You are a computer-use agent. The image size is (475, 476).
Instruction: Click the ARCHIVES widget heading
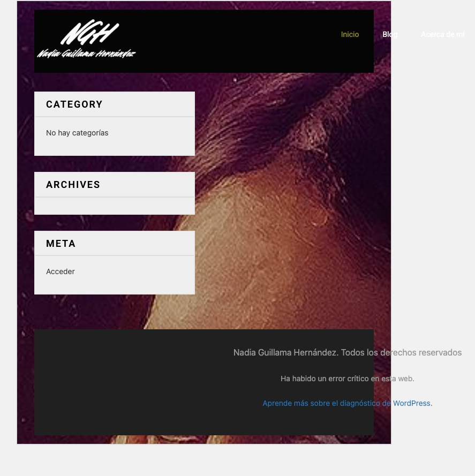(73, 185)
